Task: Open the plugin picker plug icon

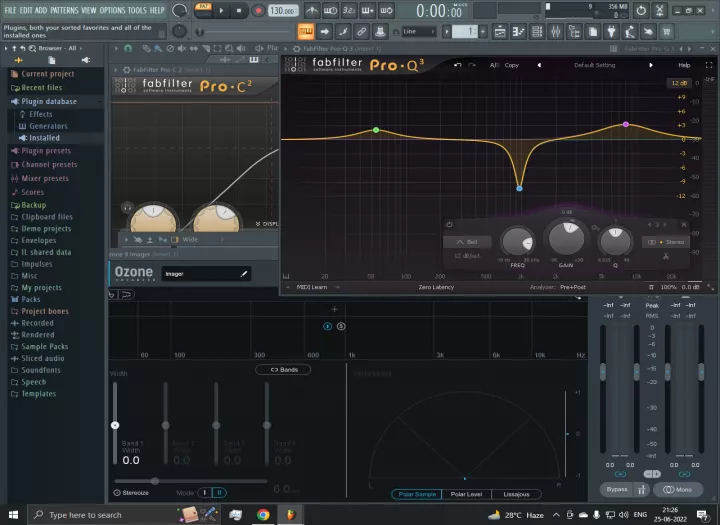Action: point(612,32)
